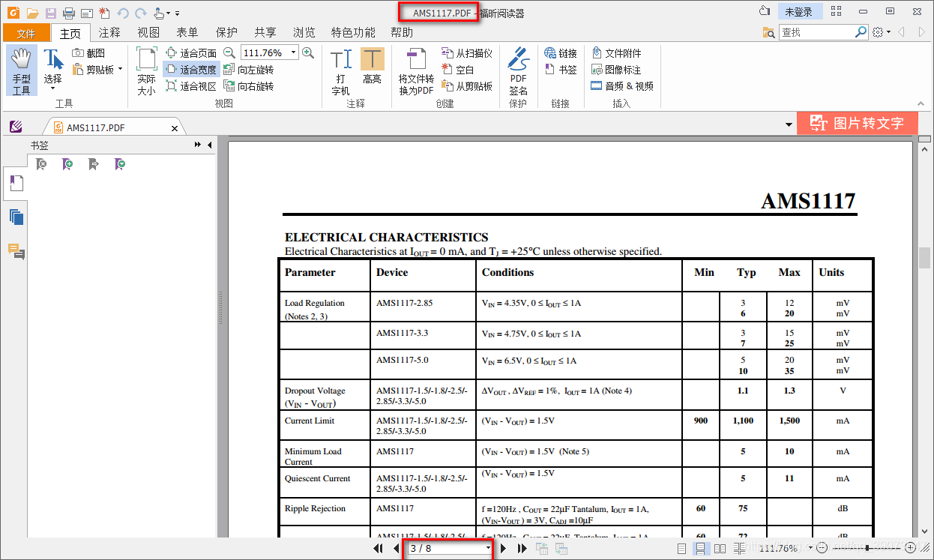The width and height of the screenshot is (934, 560).
Task: Select the Typewriter (打字机) tool
Action: pos(341,71)
